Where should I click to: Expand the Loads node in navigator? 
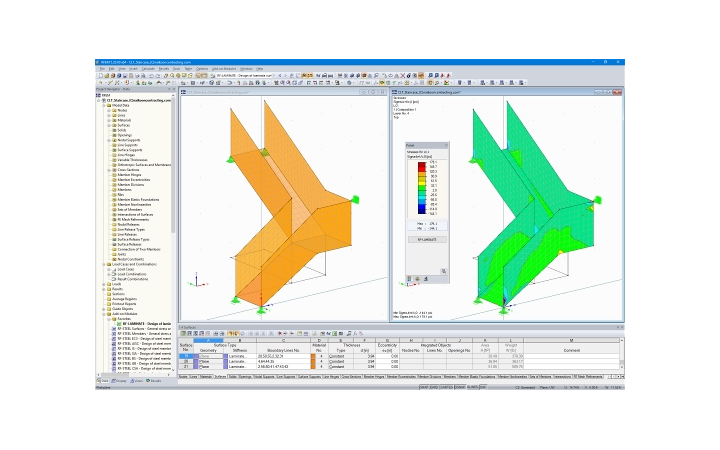pos(104,284)
